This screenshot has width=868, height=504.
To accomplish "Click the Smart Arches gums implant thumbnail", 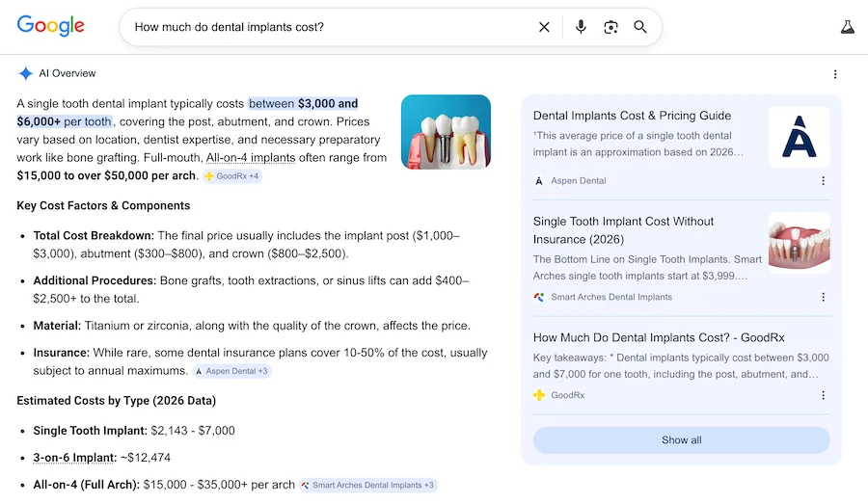I will (x=799, y=243).
